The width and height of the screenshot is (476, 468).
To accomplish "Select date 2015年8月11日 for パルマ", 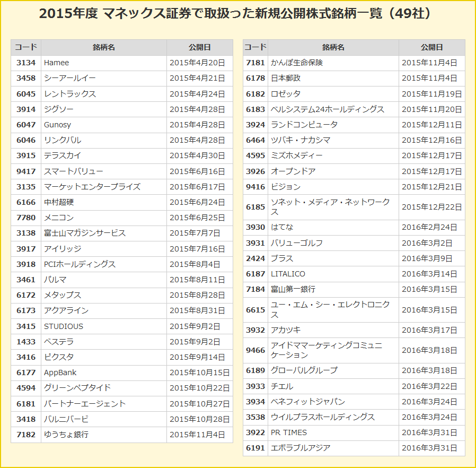I will click(x=197, y=280).
